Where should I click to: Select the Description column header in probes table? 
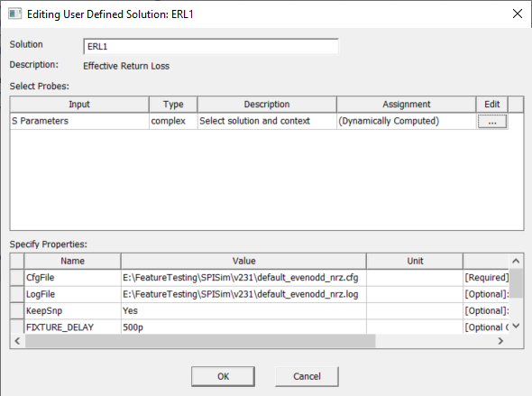click(x=267, y=104)
